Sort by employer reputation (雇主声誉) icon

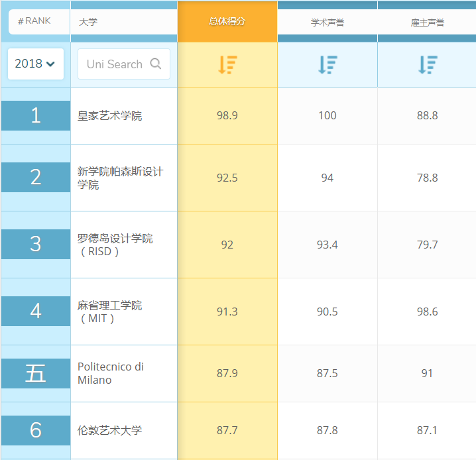click(x=427, y=64)
